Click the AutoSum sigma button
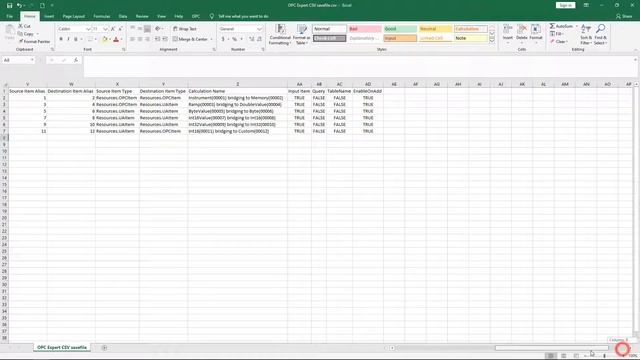The height and width of the screenshot is (360, 640). pos(562,26)
